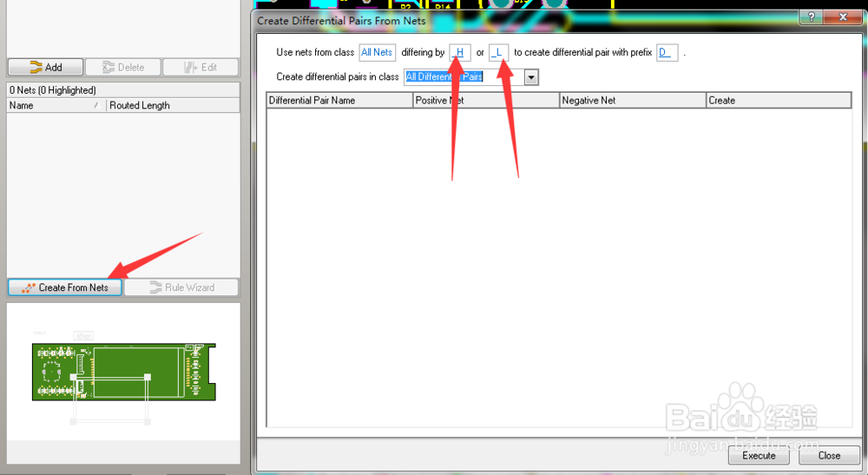Click the 0 Nets (0 Highlighted) header
The image size is (868, 475).
(x=123, y=90)
